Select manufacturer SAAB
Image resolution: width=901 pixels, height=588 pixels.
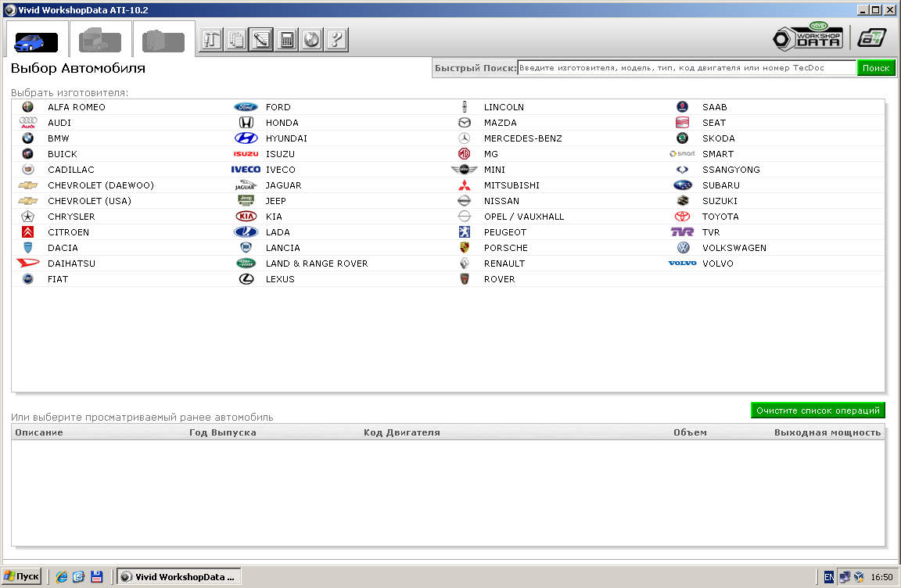tap(715, 107)
